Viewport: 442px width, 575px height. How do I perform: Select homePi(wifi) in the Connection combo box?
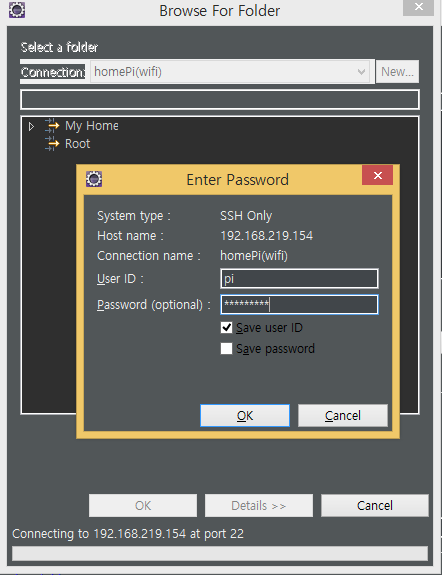click(230, 72)
